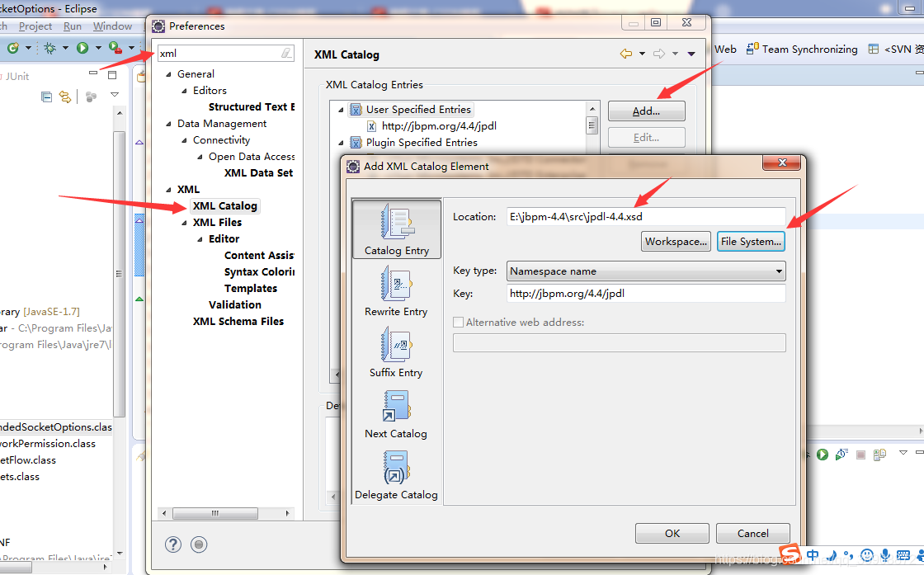Click the Run external tools toolbar icon
The image size is (924, 575).
(x=115, y=48)
